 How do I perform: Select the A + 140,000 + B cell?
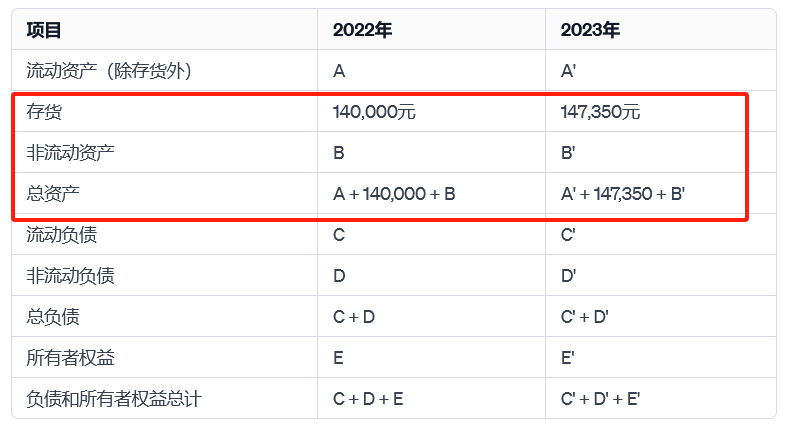(394, 194)
